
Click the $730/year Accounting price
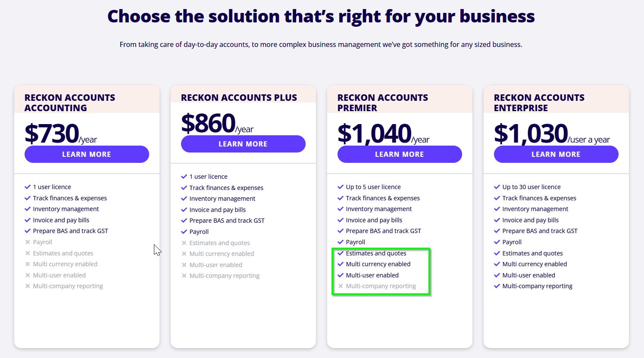[x=61, y=134]
